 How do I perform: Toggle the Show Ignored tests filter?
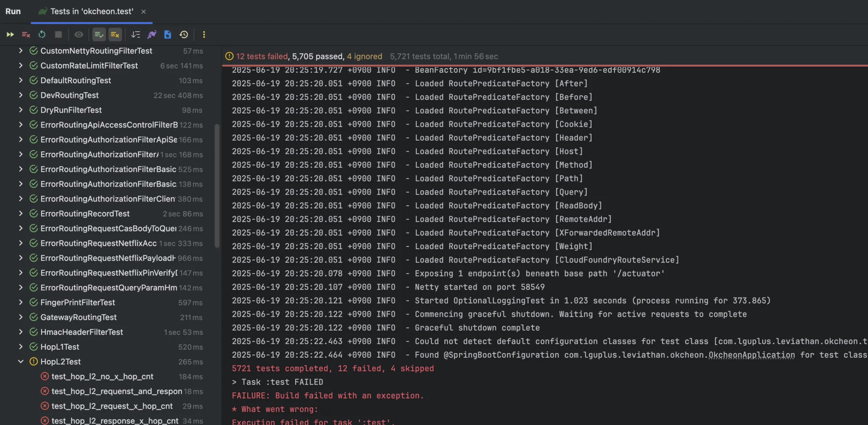115,35
